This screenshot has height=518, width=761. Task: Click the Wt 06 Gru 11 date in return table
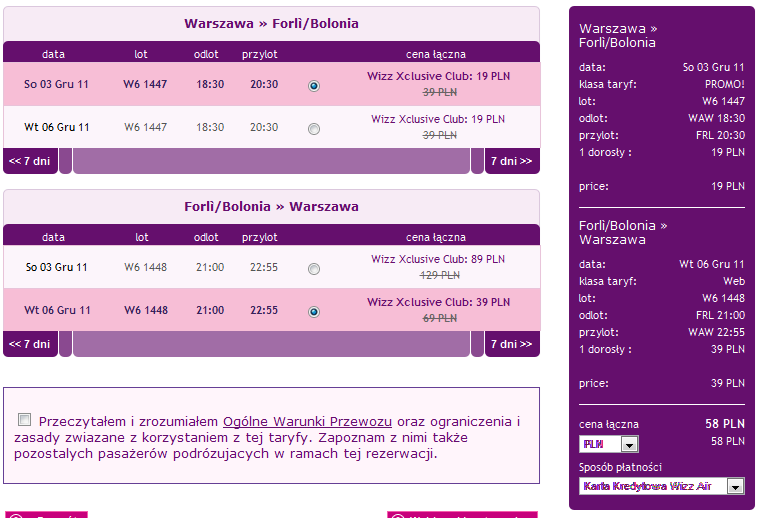click(57, 310)
